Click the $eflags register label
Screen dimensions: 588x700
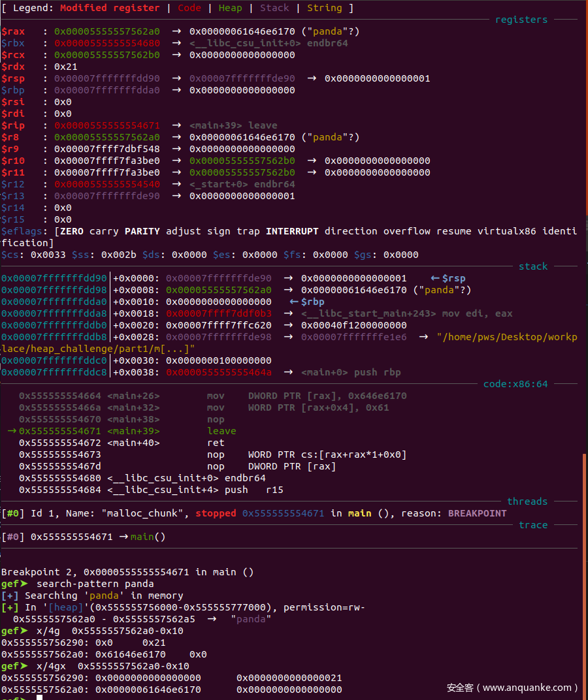click(24, 231)
